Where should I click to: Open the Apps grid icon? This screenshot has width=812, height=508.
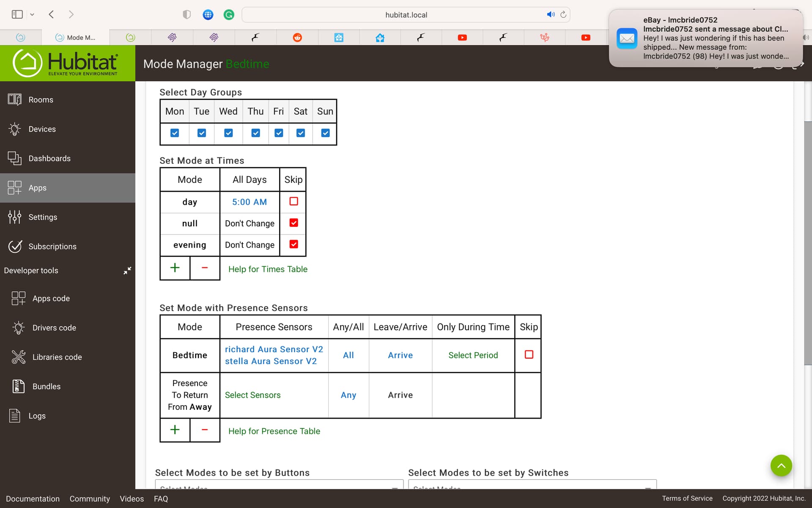coord(14,188)
